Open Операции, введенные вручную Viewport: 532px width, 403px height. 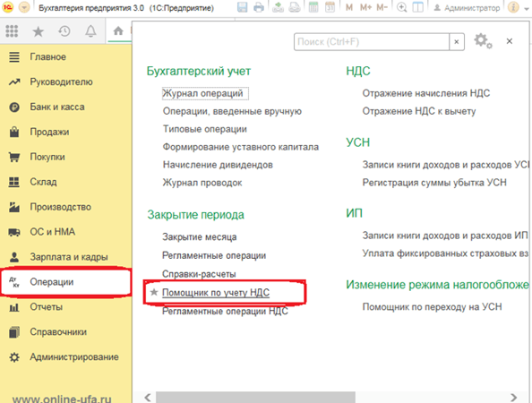pyautogui.click(x=232, y=111)
